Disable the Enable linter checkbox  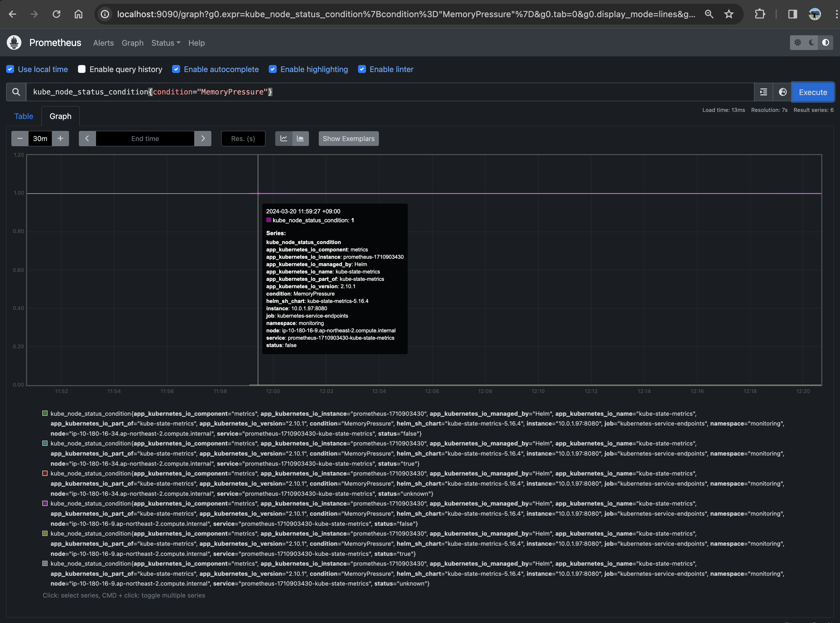point(362,69)
